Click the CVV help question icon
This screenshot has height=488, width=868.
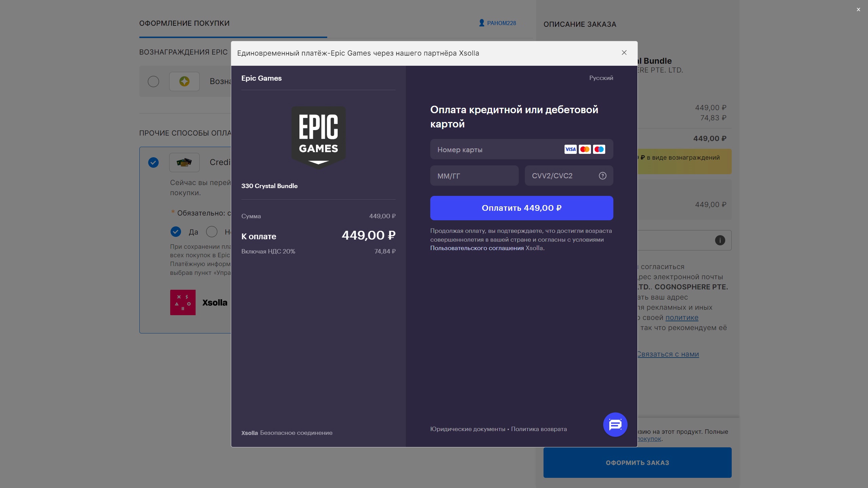pos(603,176)
